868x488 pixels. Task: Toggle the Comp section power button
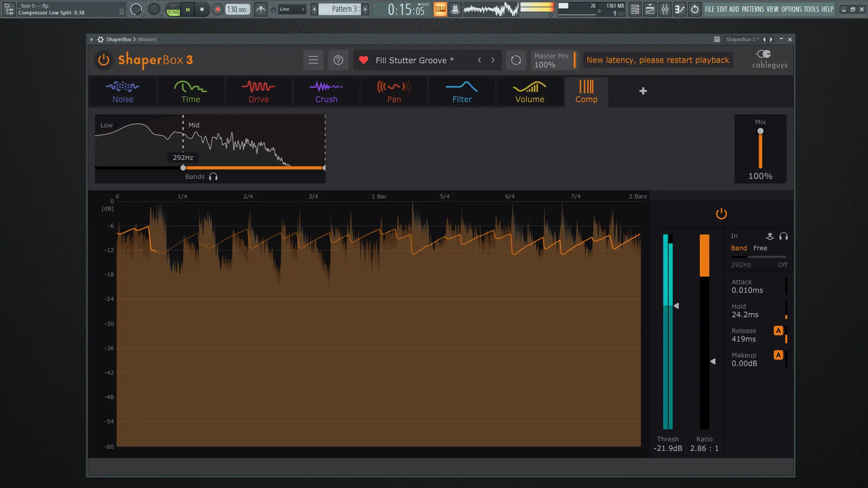[722, 214]
